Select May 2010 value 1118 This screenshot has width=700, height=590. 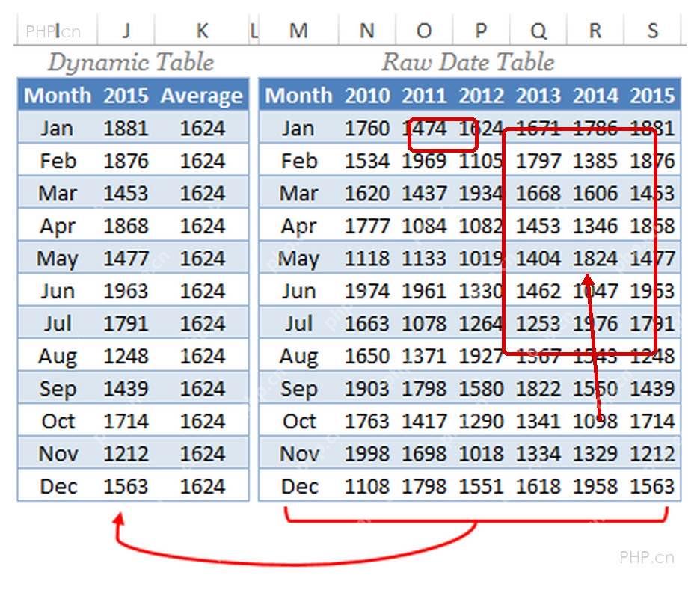tap(367, 259)
